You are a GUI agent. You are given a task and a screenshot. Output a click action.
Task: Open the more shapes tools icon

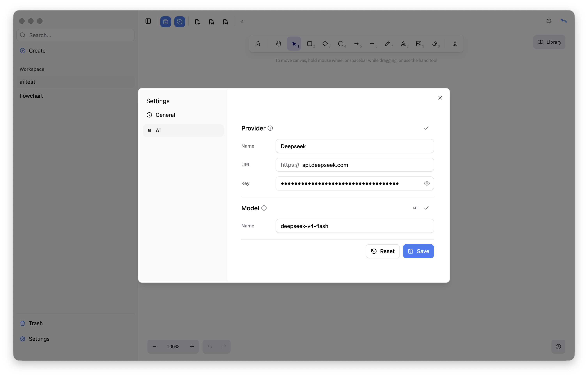[455, 44]
